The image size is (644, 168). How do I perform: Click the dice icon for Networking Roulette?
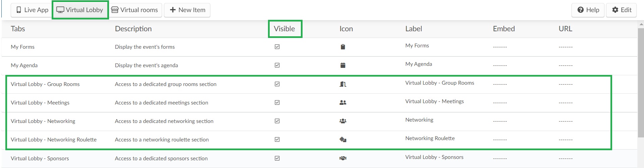343,139
